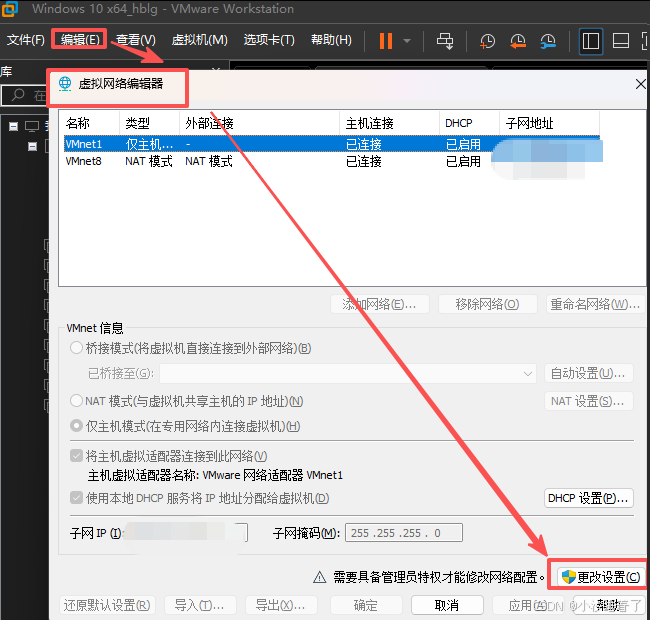Open the snapshot manager wrench icon
Screen dimensions: 650x620
point(548,41)
